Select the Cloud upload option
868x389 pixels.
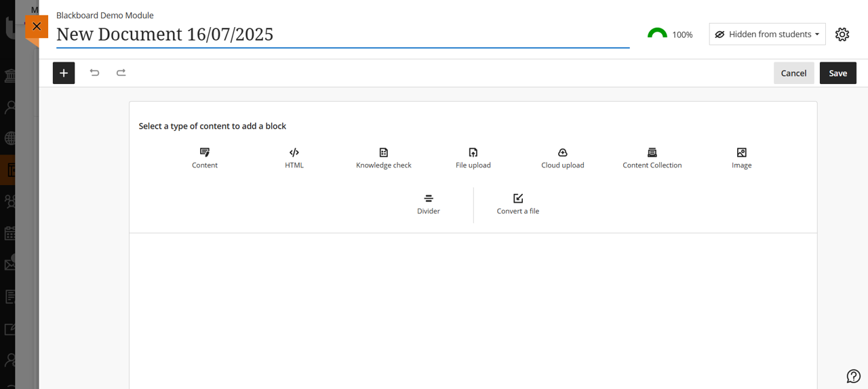pos(563,159)
